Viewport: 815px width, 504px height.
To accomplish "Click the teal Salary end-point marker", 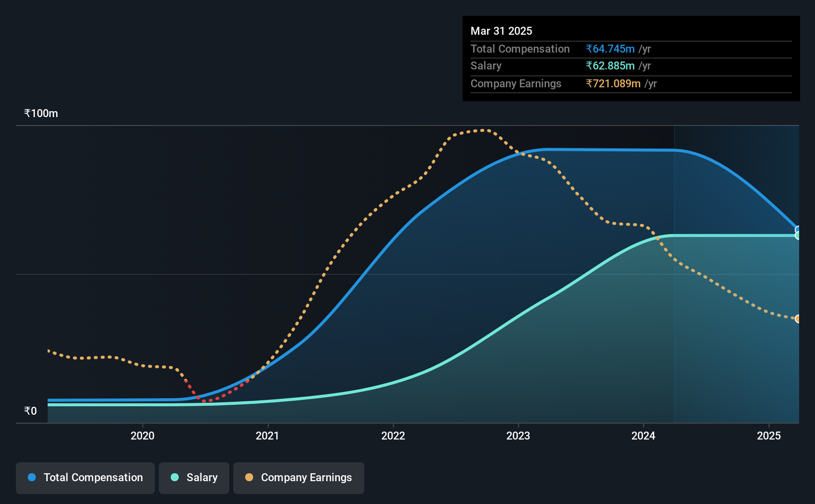I will (x=798, y=236).
